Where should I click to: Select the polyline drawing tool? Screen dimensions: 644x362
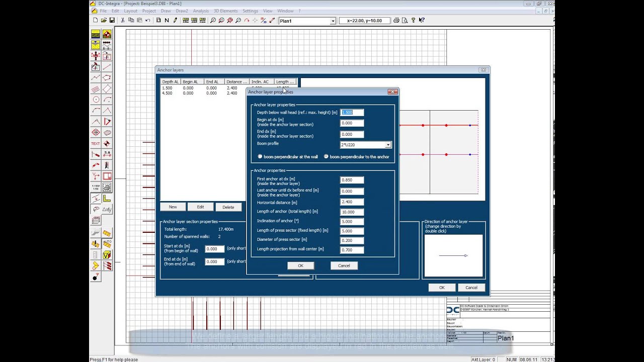[96, 78]
